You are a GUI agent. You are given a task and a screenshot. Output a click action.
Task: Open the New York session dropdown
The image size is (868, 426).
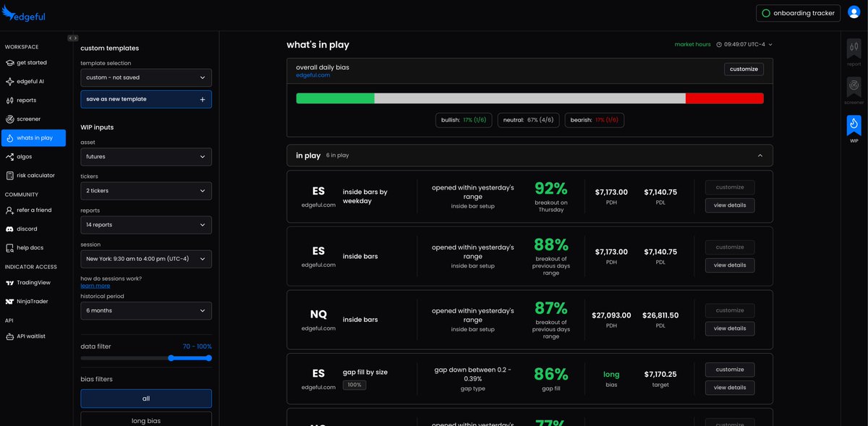(x=146, y=259)
